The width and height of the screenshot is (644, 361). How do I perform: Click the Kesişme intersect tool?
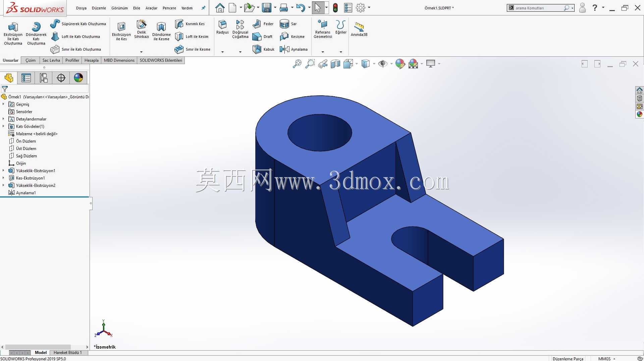point(292,37)
